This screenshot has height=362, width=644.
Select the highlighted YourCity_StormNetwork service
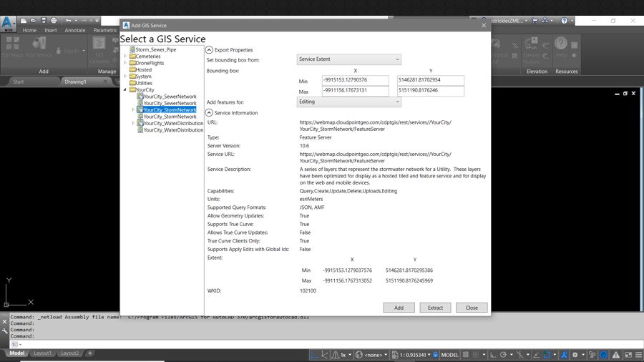167,109
